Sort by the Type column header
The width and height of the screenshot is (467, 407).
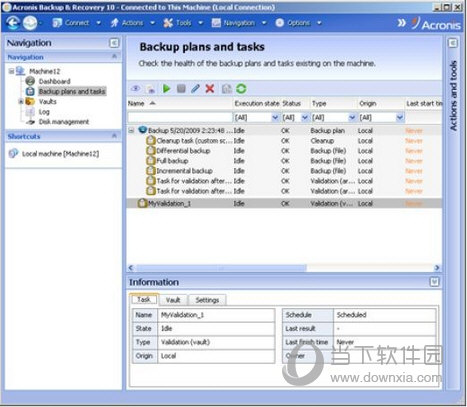pos(319,104)
